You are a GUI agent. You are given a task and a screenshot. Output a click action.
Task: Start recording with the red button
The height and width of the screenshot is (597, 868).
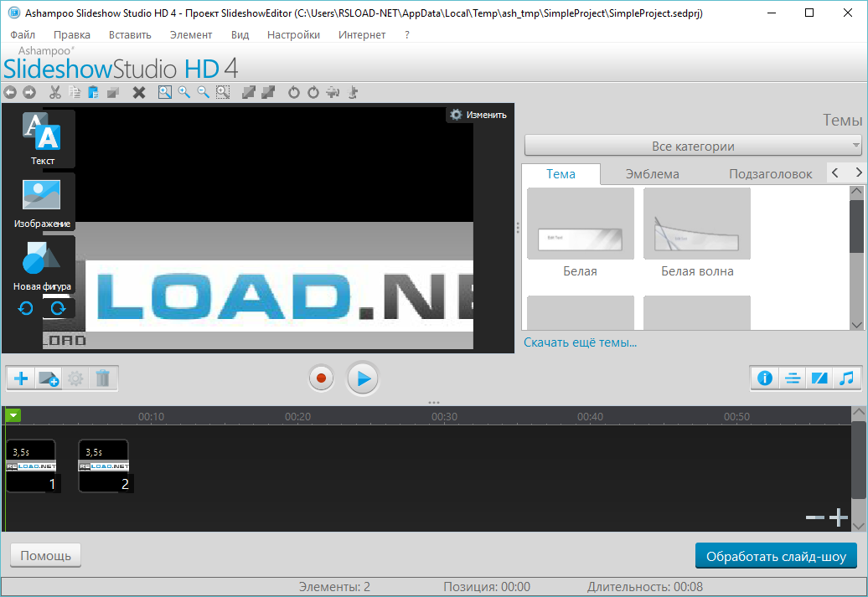tap(321, 378)
